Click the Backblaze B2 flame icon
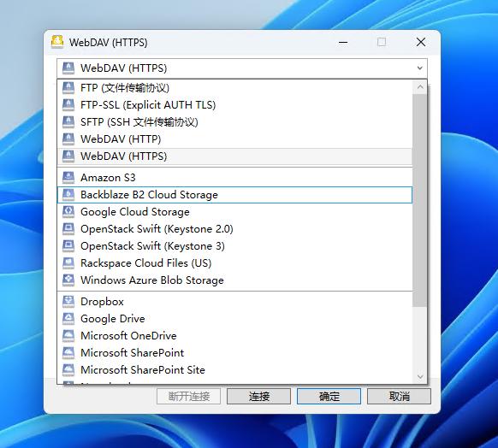Screen dimensions: 498x448 pyautogui.click(x=68, y=194)
